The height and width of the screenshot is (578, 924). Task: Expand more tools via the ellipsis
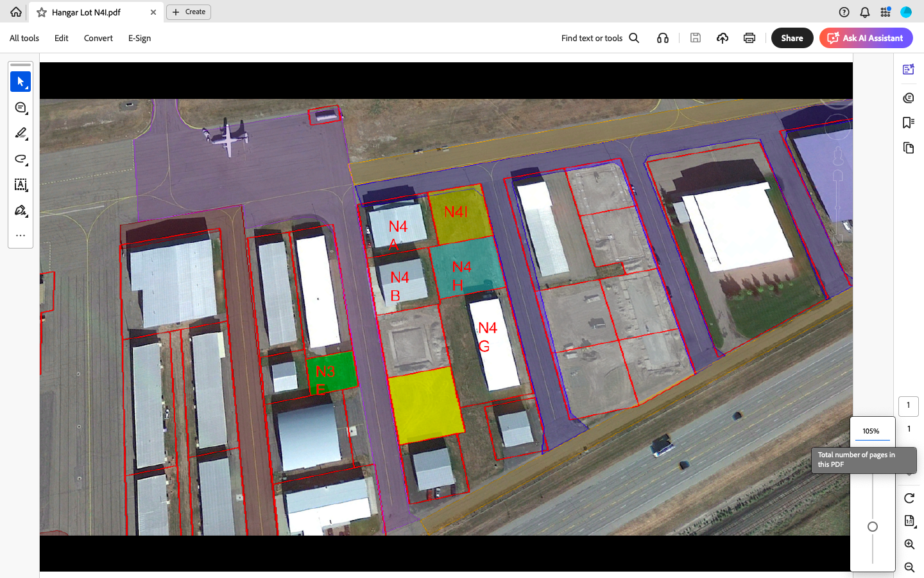[21, 236]
